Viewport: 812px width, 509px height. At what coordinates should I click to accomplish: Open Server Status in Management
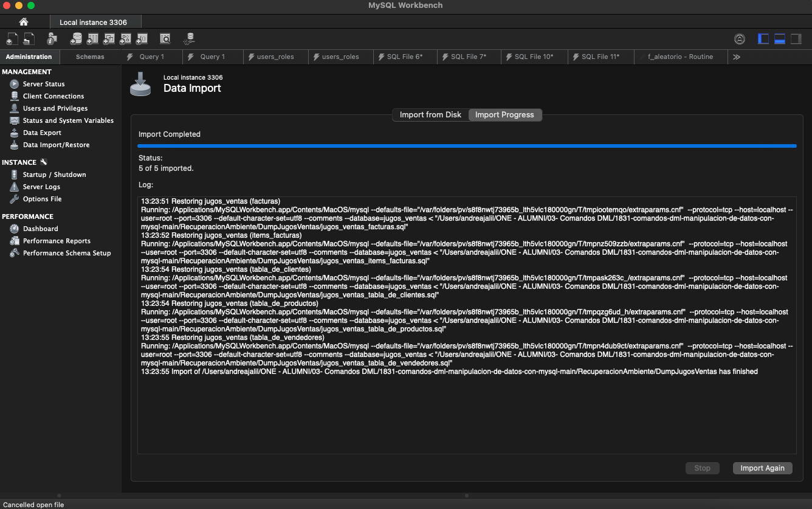tap(44, 84)
